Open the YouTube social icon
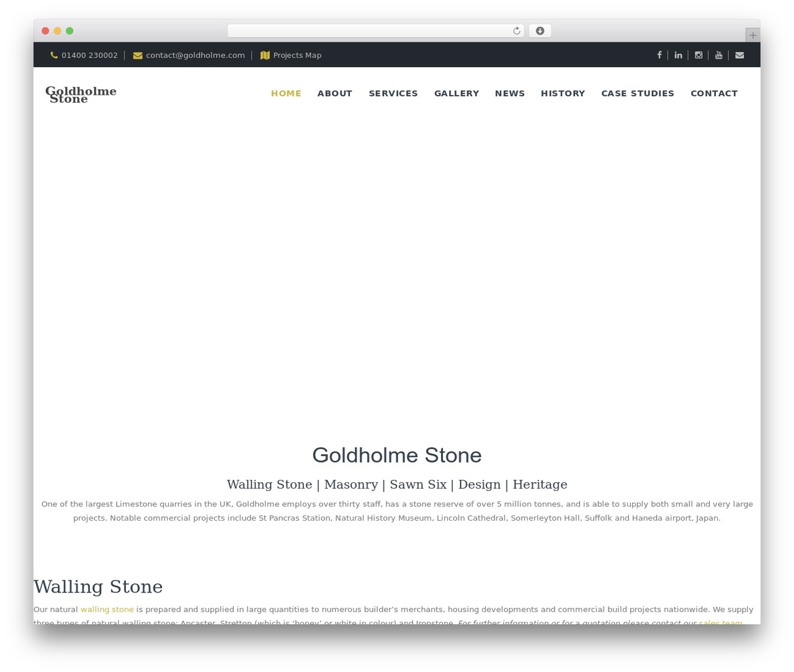The height and width of the screenshot is (672, 794). pyautogui.click(x=719, y=55)
